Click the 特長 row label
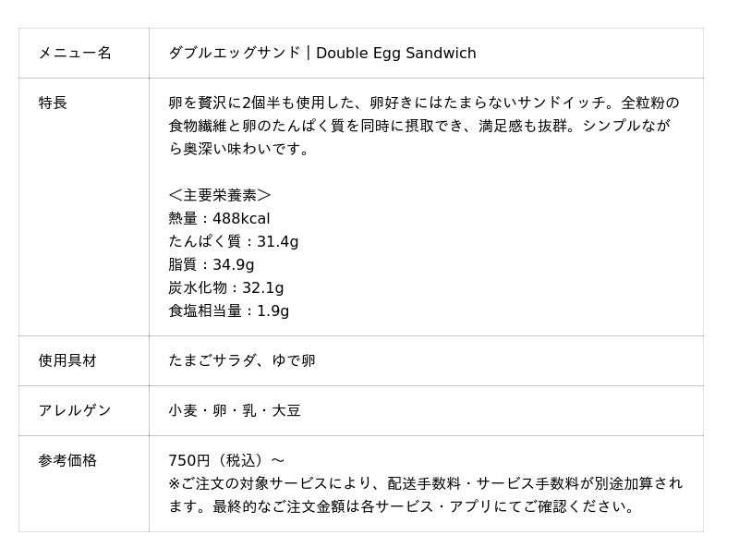The width and height of the screenshot is (739, 560). point(53,103)
